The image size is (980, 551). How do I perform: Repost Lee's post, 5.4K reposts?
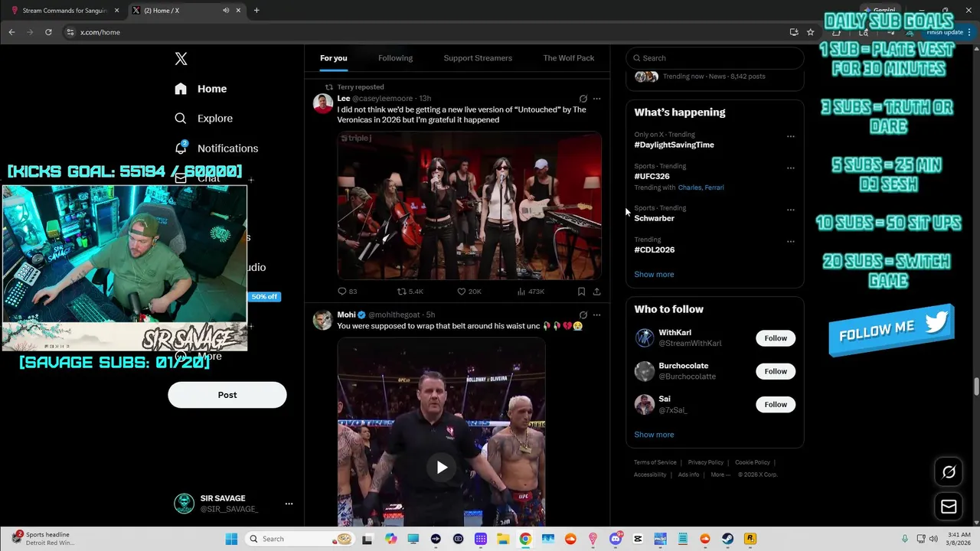(410, 292)
